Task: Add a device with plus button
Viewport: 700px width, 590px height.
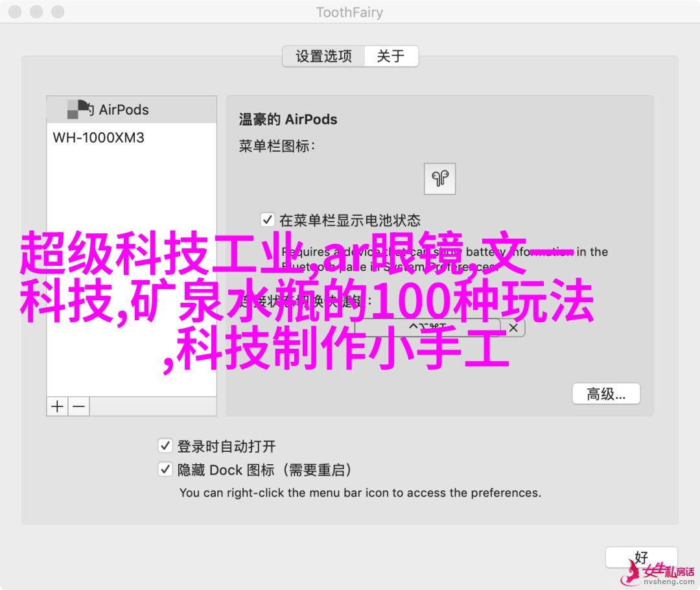Action: tap(57, 407)
